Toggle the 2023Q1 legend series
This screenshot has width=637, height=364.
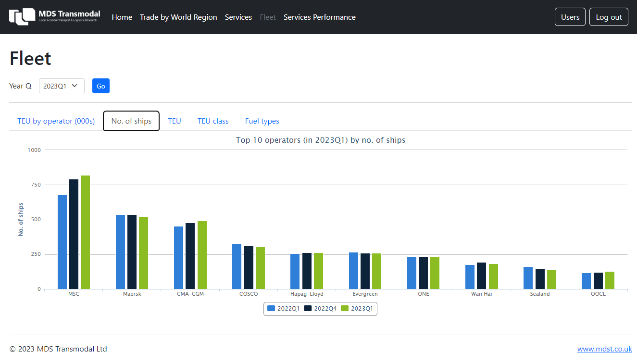357,309
